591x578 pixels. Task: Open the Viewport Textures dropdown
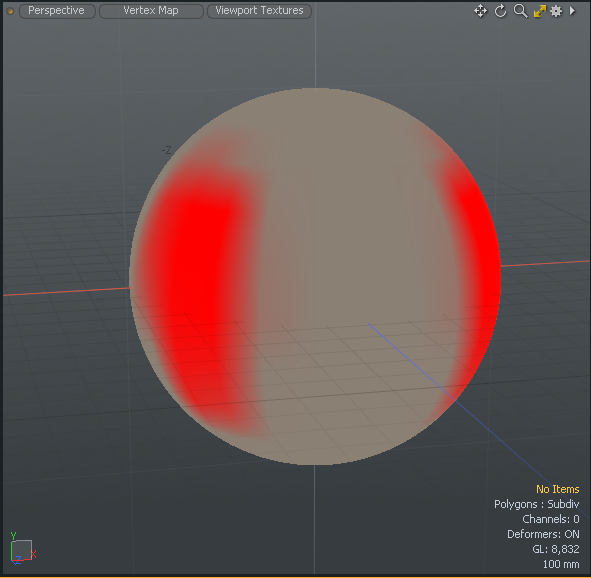click(x=259, y=11)
